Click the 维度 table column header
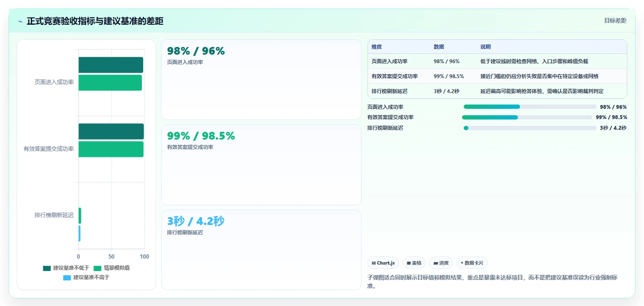The height and width of the screenshot is (306, 644). coord(376,47)
